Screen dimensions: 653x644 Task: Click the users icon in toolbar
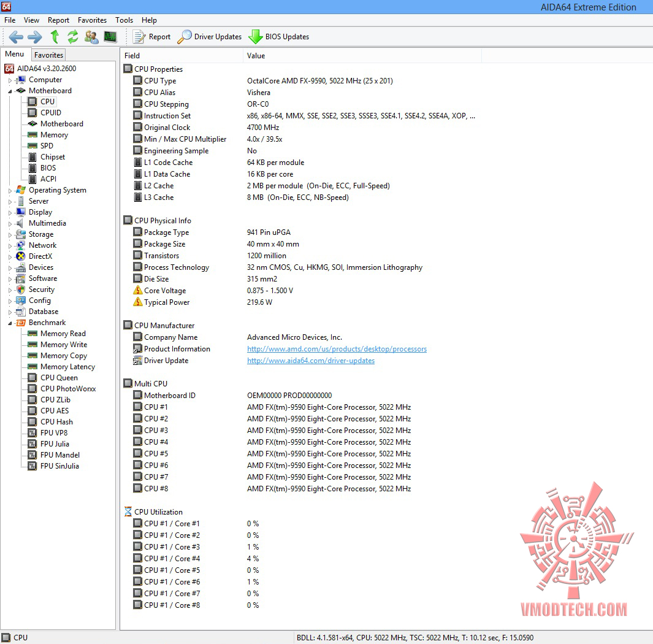pyautogui.click(x=91, y=37)
